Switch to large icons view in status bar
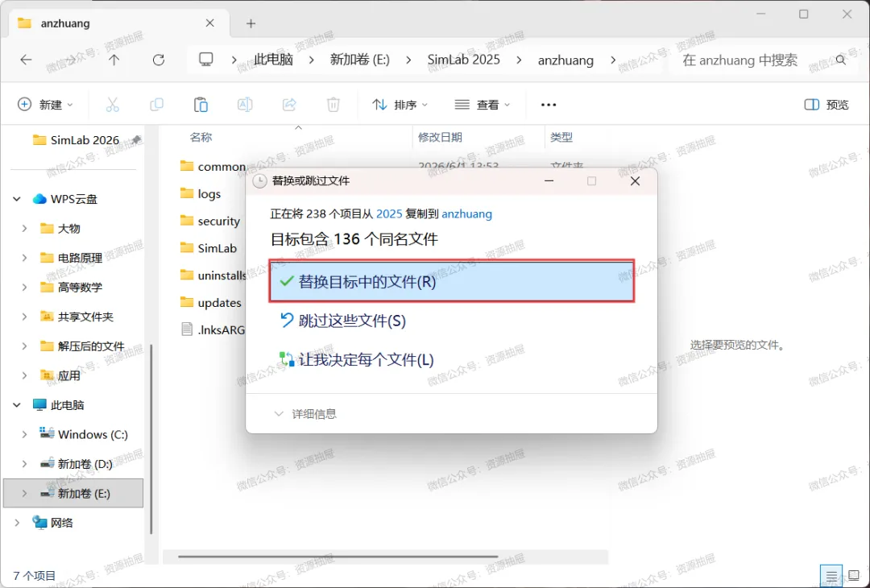Image resolution: width=870 pixels, height=588 pixels. (854, 576)
